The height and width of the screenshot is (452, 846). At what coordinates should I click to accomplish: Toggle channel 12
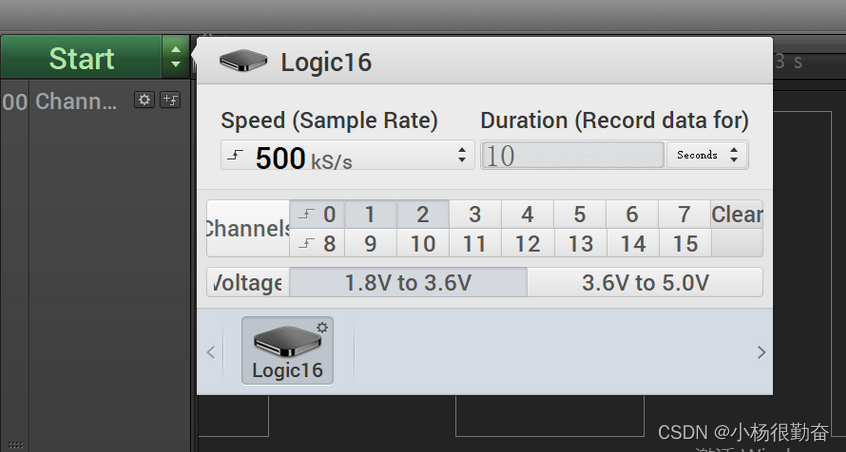click(527, 243)
